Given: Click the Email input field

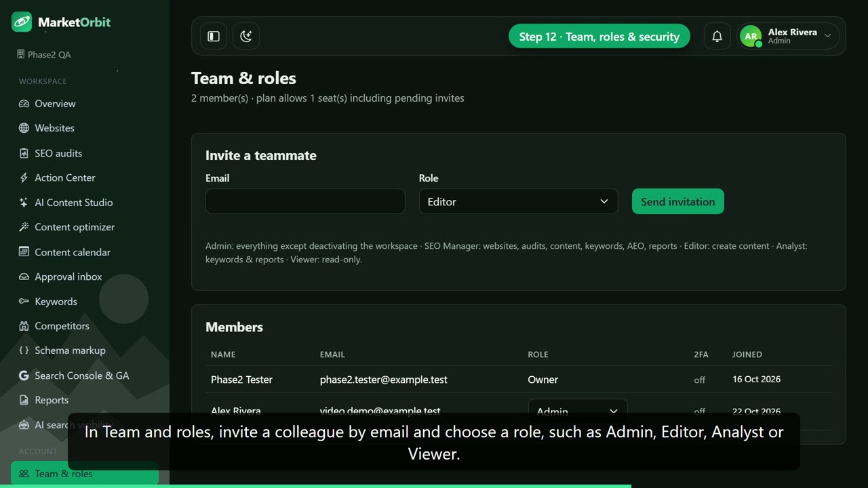Looking at the screenshot, I should tap(305, 201).
